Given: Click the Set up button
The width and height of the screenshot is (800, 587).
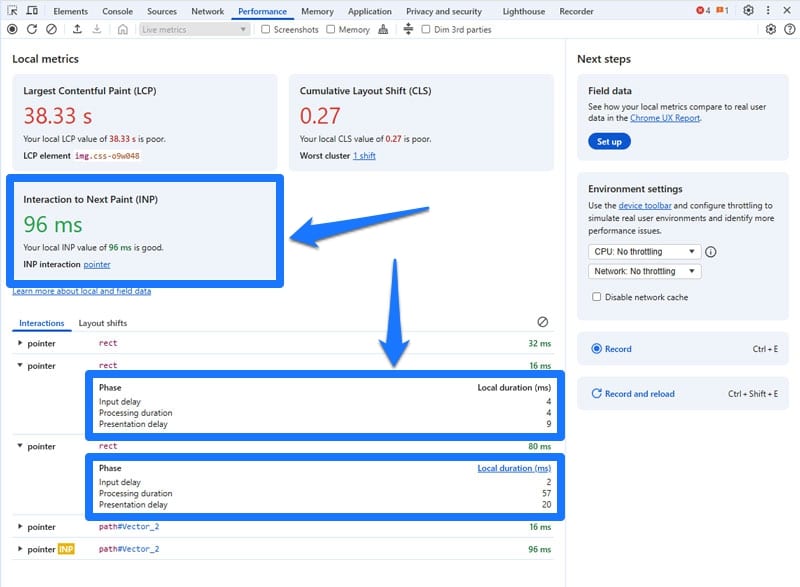Looking at the screenshot, I should coord(609,141).
